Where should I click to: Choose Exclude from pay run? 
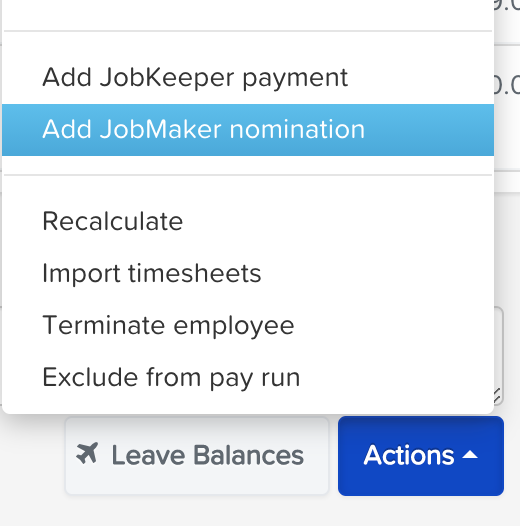click(x=248, y=377)
